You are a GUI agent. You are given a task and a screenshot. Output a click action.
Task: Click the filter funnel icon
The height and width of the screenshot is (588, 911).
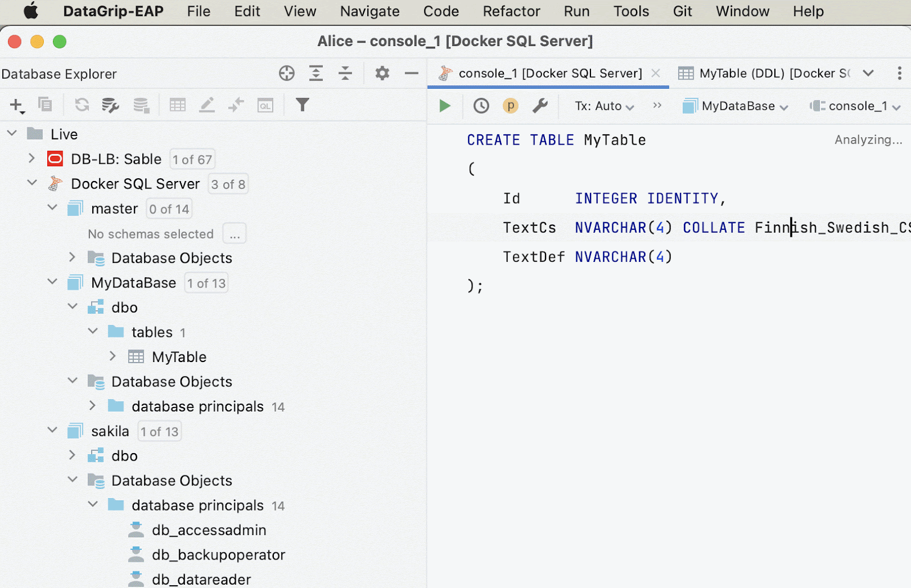[302, 105]
